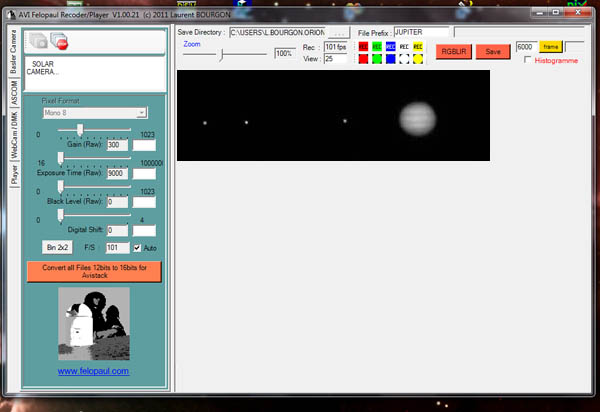Click the empty field beside Exposure Time value
This screenshot has height=412, width=600.
point(144,174)
